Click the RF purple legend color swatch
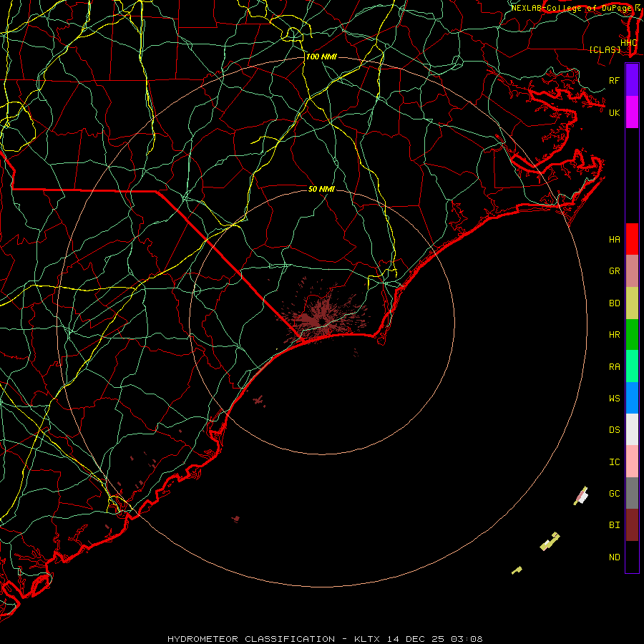This screenshot has width=644, height=644. [x=632, y=80]
